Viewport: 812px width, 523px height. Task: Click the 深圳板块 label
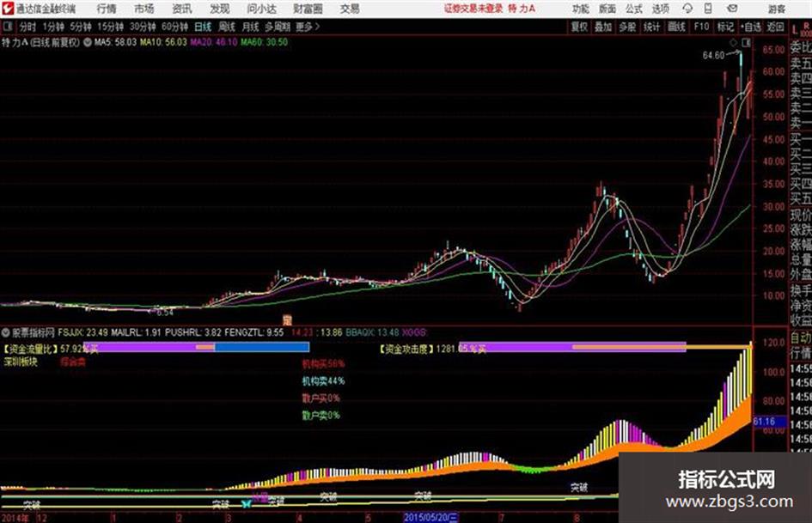[21, 362]
